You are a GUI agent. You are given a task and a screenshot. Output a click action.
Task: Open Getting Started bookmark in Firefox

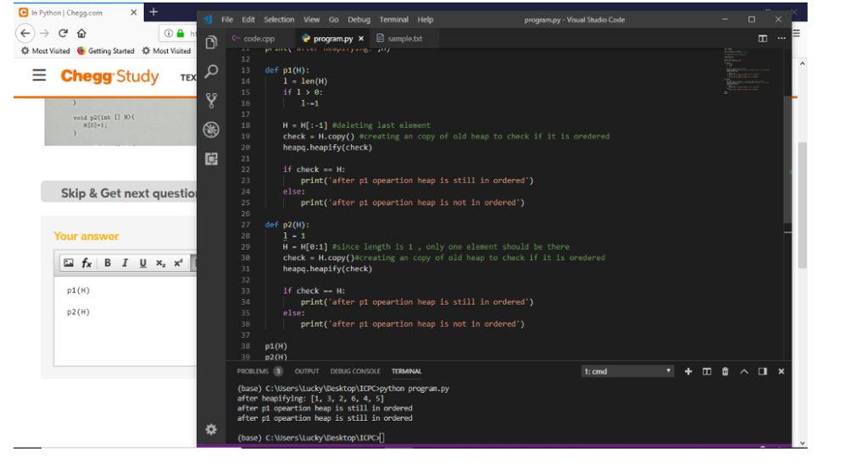(106, 51)
